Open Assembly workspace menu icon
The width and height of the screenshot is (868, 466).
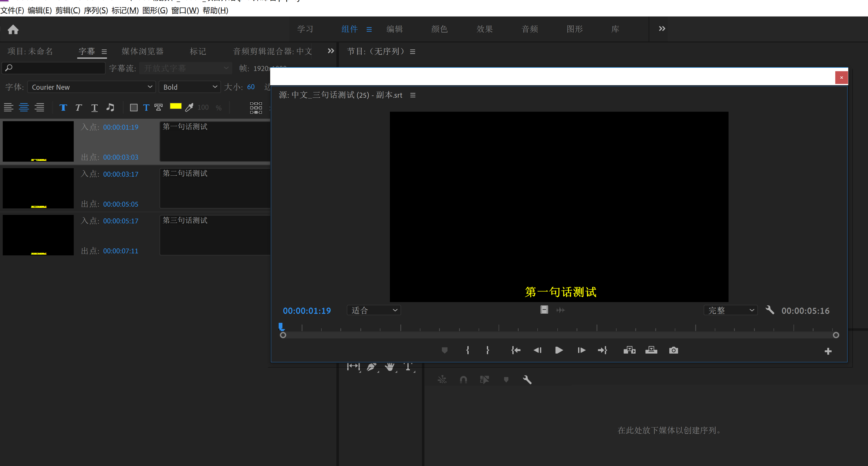click(x=369, y=30)
